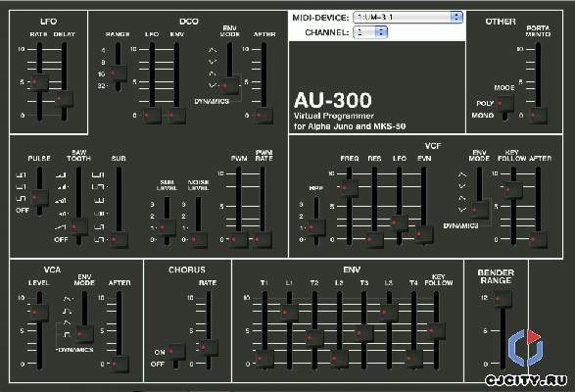This screenshot has width=575, height=392.
Task: Click the PORTAMENTO slider knob
Action: (x=538, y=116)
